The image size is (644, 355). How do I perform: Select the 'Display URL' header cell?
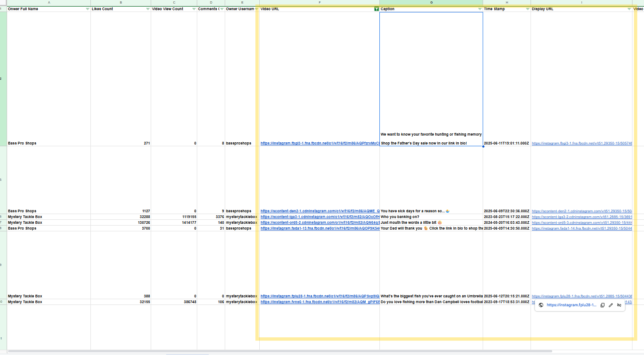(582, 9)
